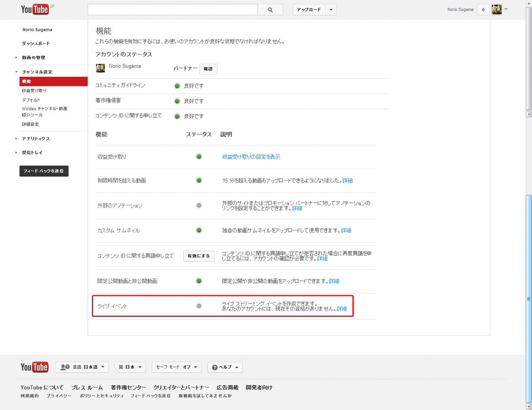Viewport: 532px width, 410px height.
Task: Click 有効にする button for 異議申し立て
Action: (x=199, y=256)
